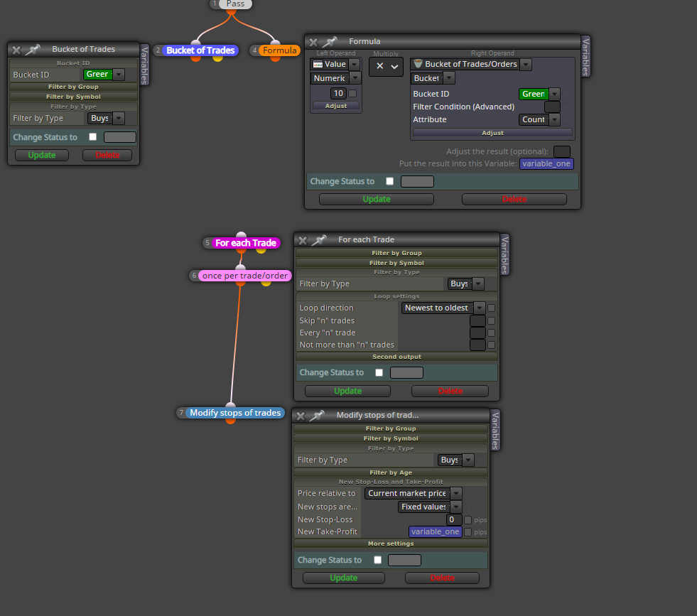The width and height of the screenshot is (697, 616).
Task: Expand Second output section in For each Trade
Action: pos(396,357)
